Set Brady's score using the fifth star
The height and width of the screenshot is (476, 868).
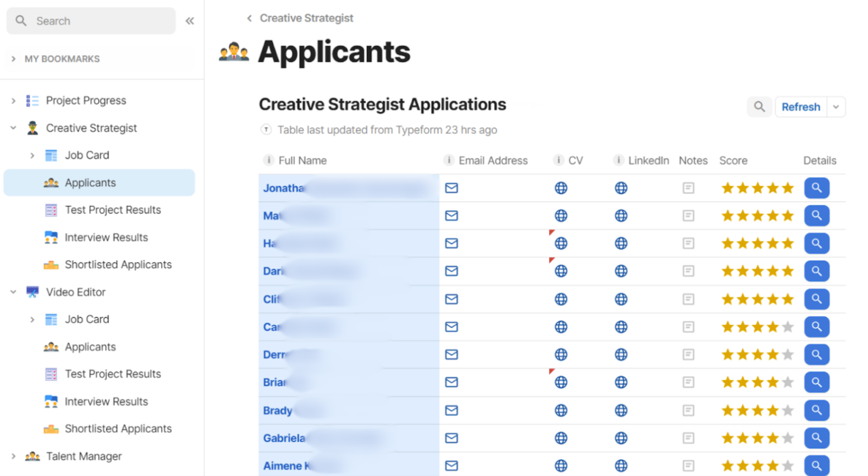point(788,410)
